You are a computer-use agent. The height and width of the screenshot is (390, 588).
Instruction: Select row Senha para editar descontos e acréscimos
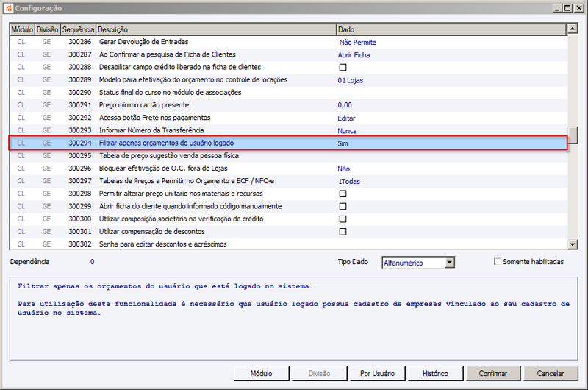(288, 244)
